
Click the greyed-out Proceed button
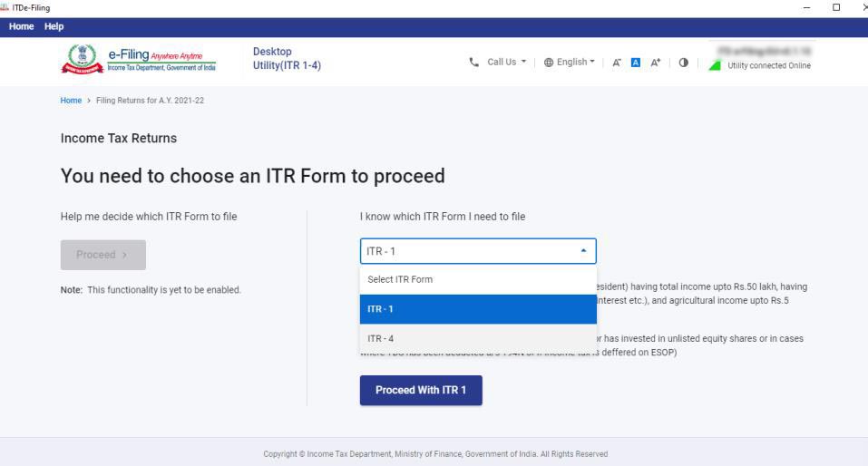[102, 255]
